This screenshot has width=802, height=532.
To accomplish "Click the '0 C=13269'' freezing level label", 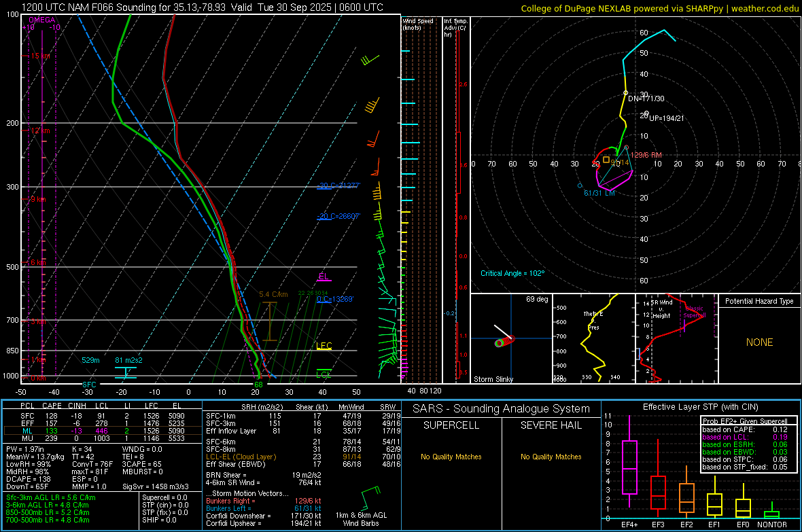I will (x=335, y=299).
